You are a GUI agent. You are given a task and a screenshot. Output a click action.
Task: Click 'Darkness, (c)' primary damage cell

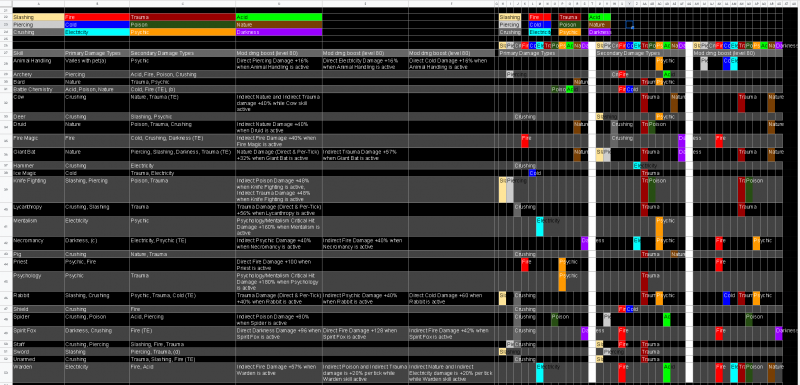click(97, 244)
